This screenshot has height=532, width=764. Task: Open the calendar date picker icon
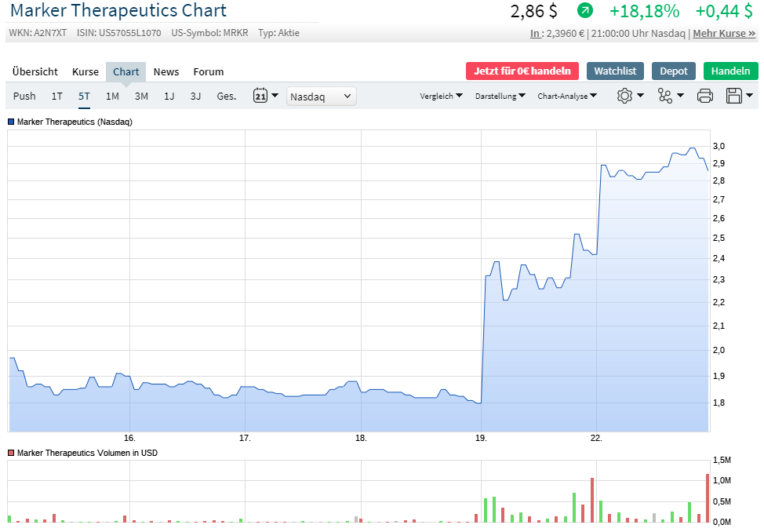260,95
